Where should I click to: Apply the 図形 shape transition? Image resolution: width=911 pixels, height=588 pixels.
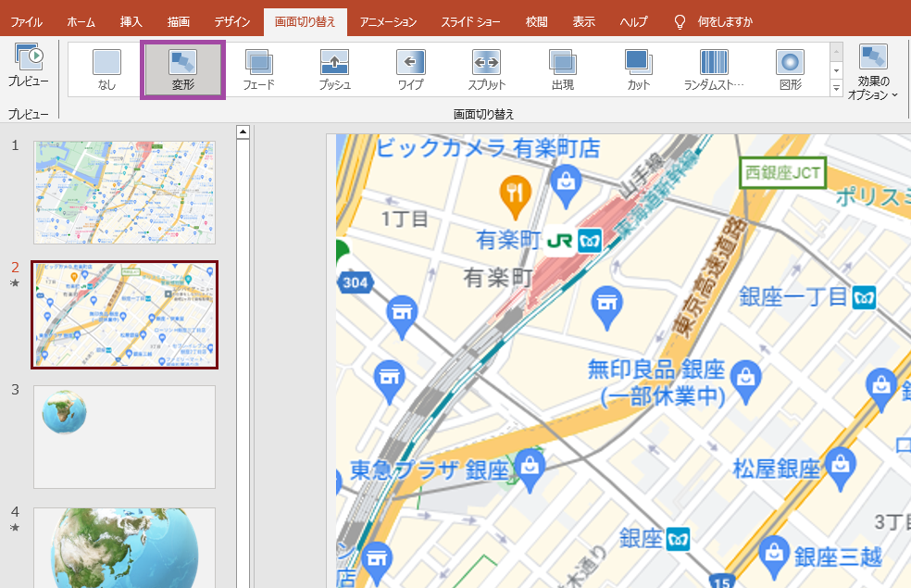tap(790, 69)
